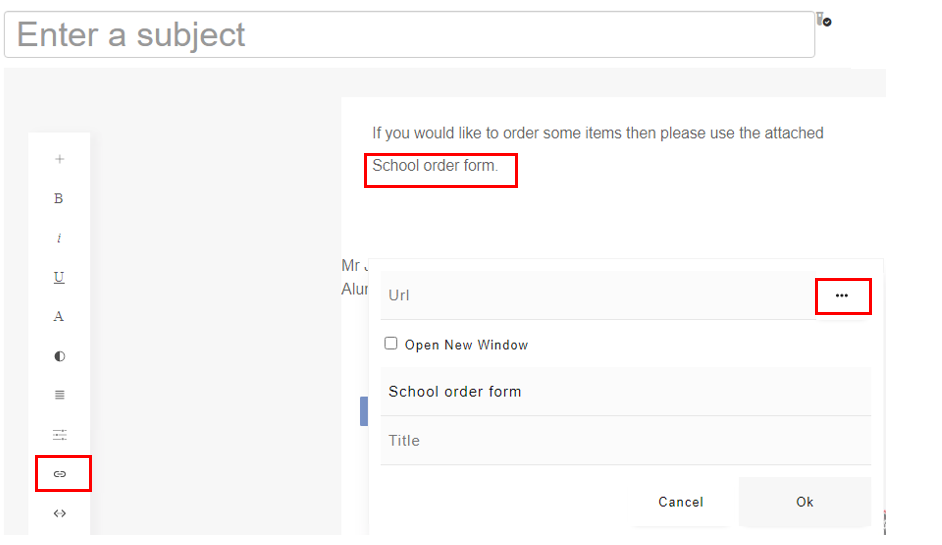942x545 pixels.
Task: Open the text alignment lines icon
Action: 59,395
